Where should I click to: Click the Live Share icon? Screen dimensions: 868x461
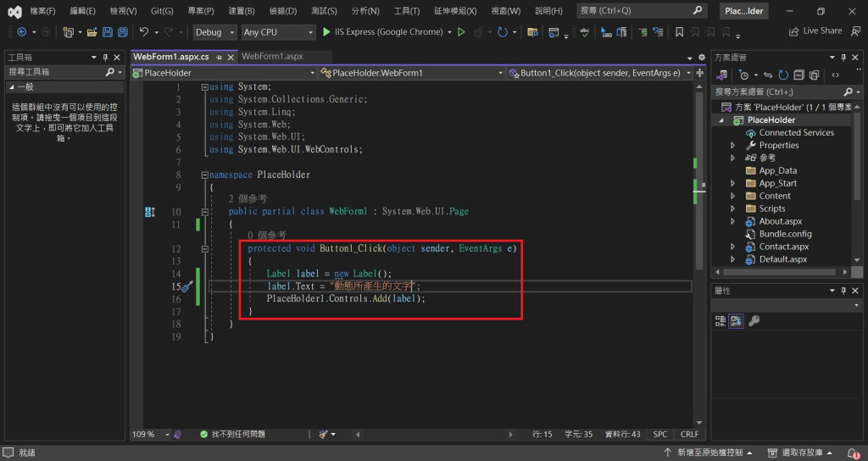click(x=793, y=31)
